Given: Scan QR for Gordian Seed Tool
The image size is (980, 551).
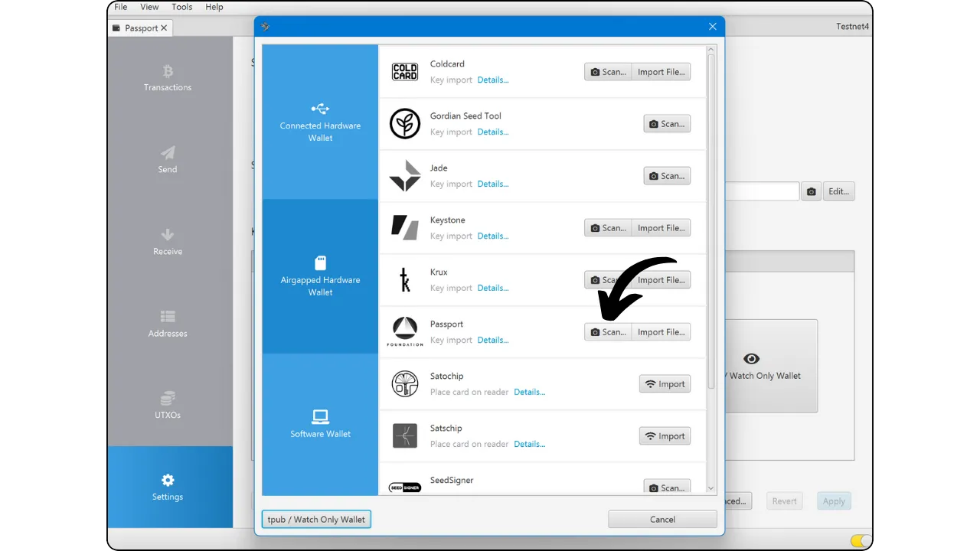Looking at the screenshot, I should pyautogui.click(x=667, y=124).
